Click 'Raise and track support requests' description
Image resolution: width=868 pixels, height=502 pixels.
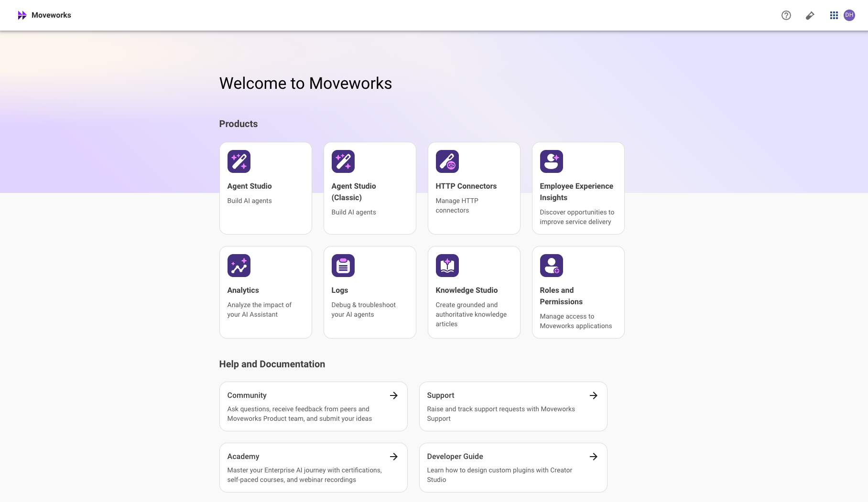tap(501, 414)
